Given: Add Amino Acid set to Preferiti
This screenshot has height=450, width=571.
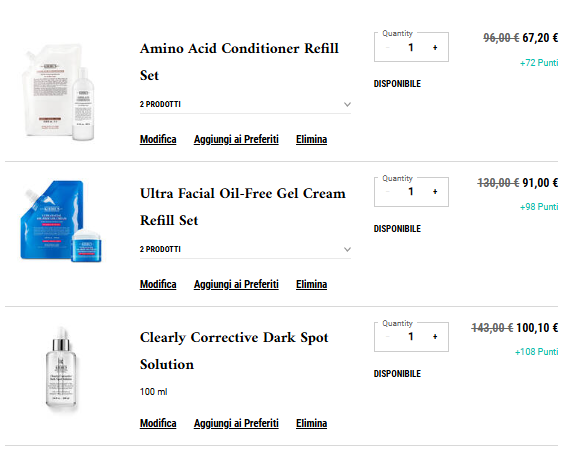Looking at the screenshot, I should (236, 139).
